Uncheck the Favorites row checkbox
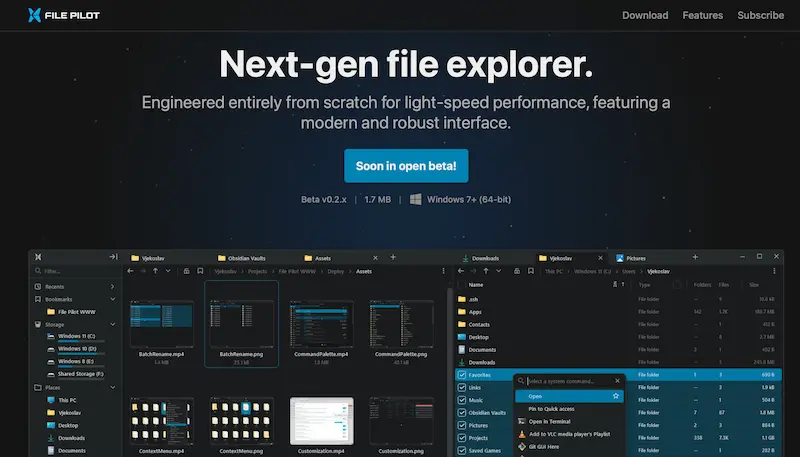Screen dimensions: 800x457 pyautogui.click(x=462, y=375)
